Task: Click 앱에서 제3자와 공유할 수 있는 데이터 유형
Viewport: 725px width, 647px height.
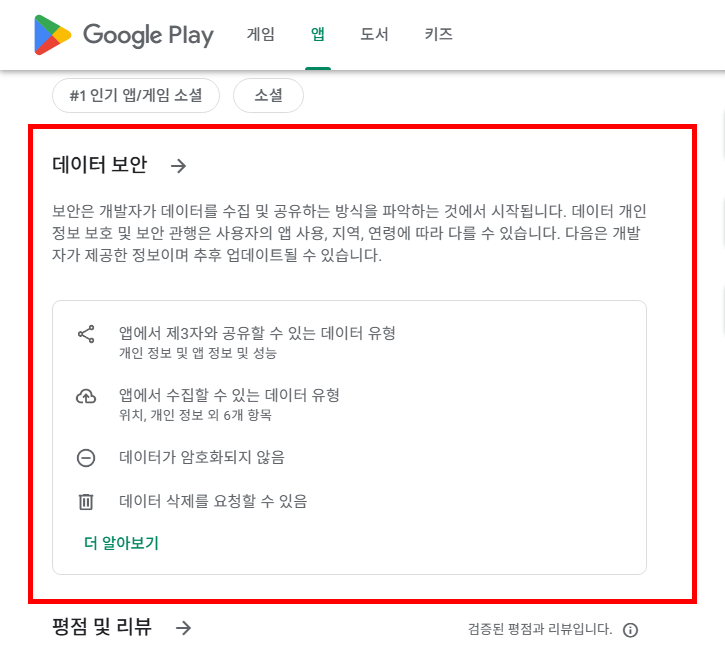Action: point(257,333)
